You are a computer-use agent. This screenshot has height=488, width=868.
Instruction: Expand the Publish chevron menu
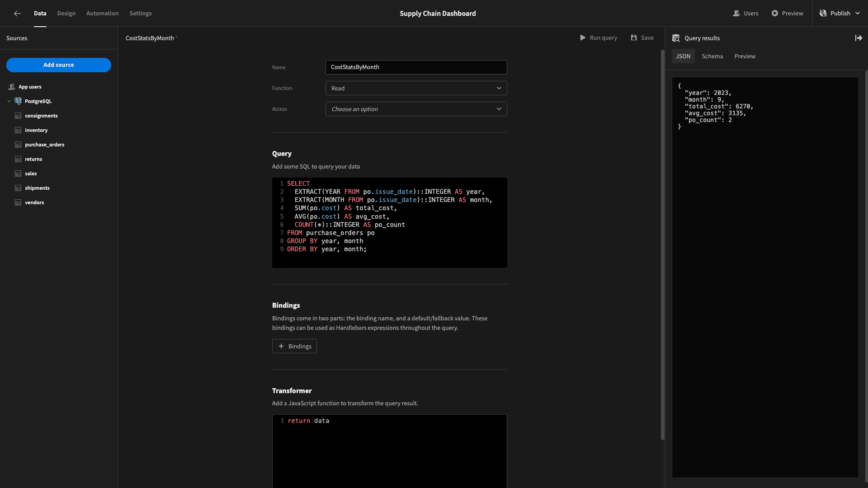(858, 14)
